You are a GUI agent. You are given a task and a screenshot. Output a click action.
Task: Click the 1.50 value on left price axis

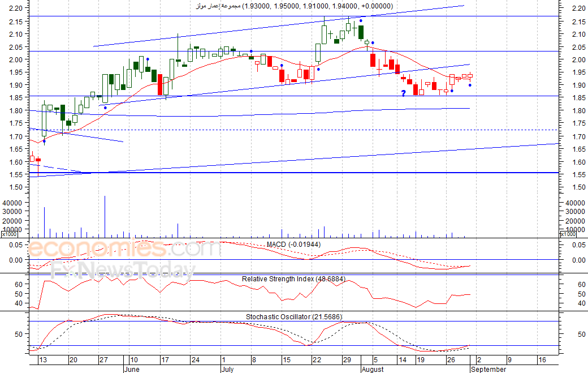coord(16,187)
